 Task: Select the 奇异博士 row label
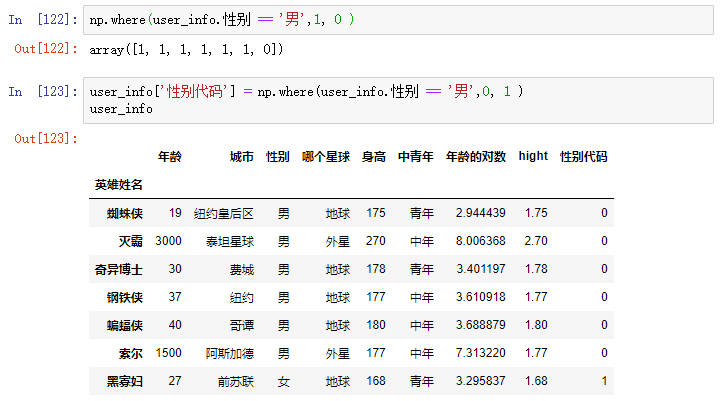pos(119,269)
